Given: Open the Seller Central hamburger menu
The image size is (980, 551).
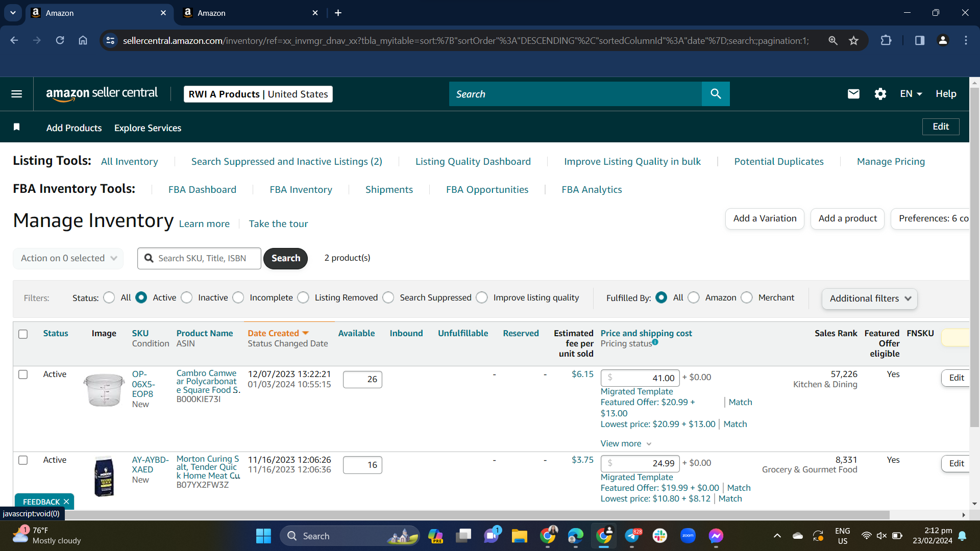Looking at the screenshot, I should pos(16,94).
